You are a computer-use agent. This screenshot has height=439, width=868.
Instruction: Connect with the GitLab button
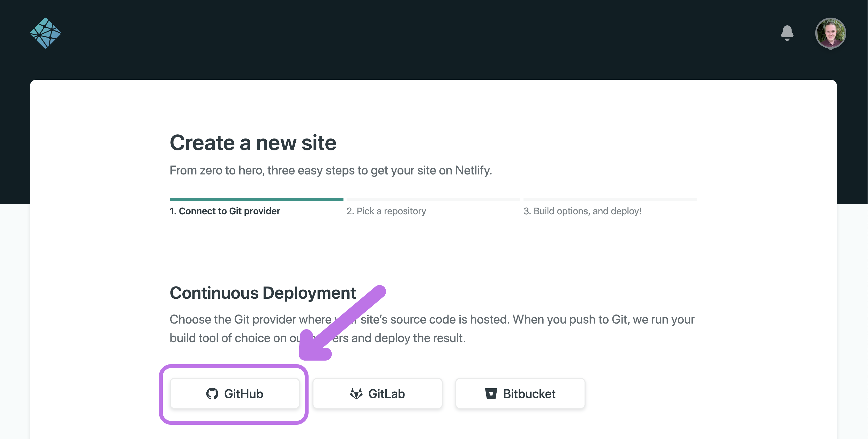tap(377, 393)
